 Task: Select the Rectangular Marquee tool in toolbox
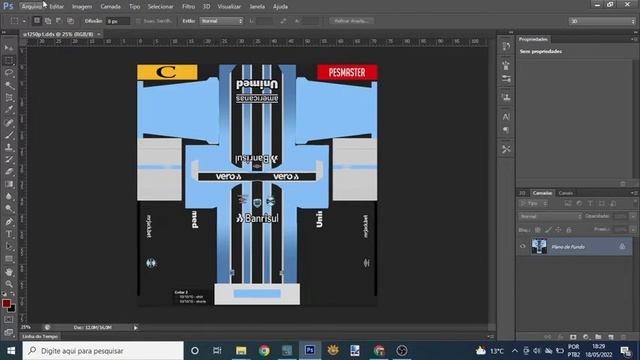(x=9, y=60)
